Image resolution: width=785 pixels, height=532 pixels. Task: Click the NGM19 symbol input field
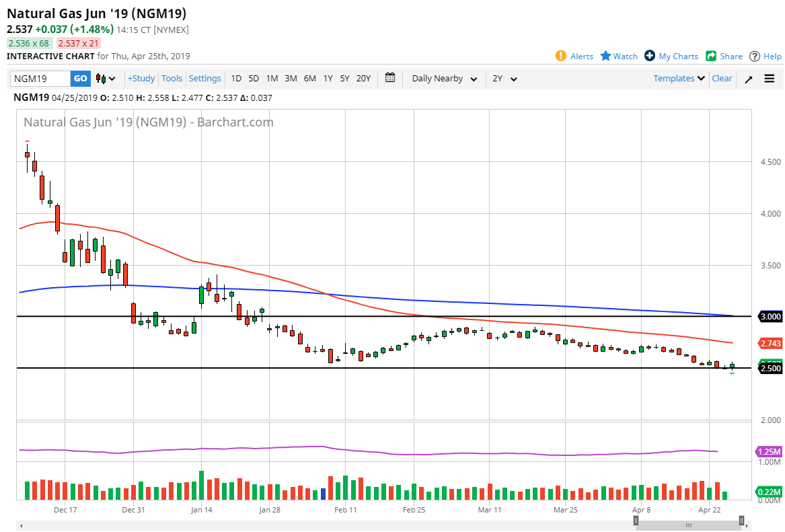(40, 79)
